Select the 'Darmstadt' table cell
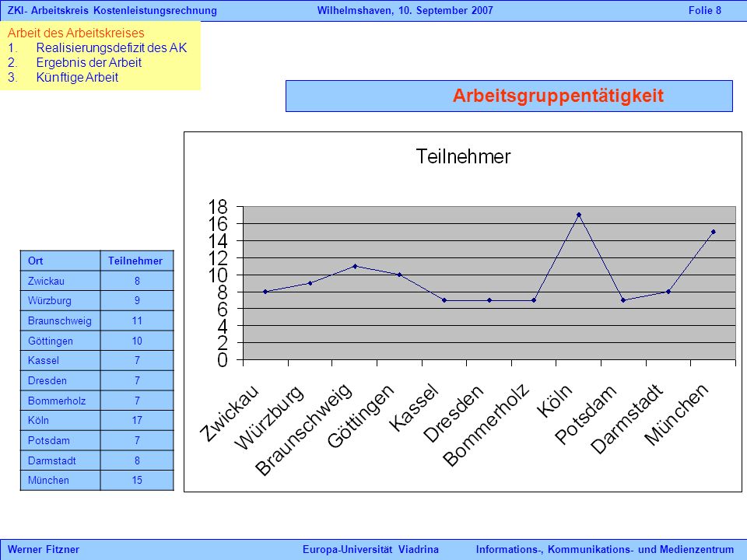Image resolution: width=747 pixels, height=560 pixels. [x=60, y=460]
